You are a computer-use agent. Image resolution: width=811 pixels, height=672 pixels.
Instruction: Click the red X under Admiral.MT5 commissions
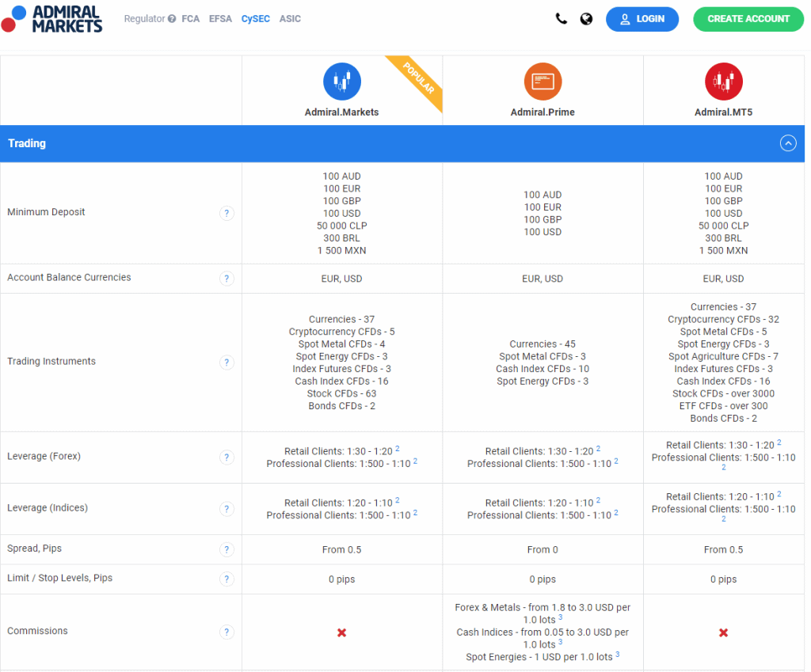(724, 632)
